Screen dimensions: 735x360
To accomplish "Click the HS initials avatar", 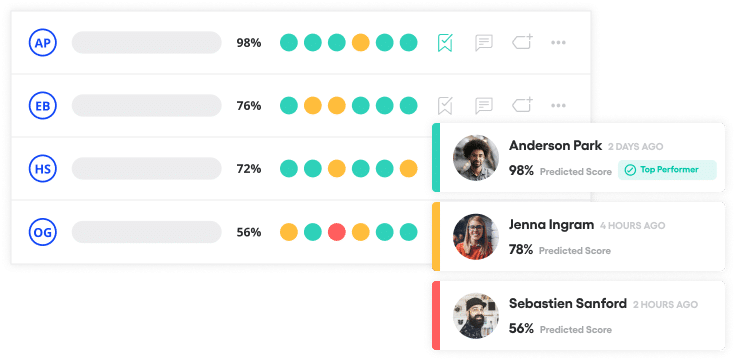I will tap(43, 168).
